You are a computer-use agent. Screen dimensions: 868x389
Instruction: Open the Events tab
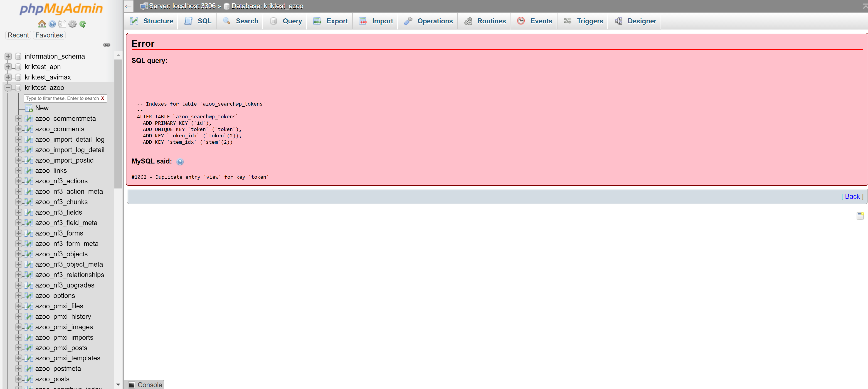click(x=534, y=21)
